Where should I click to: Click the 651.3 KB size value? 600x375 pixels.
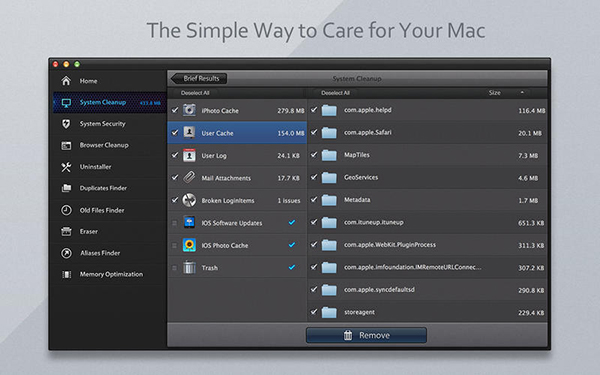(x=531, y=223)
